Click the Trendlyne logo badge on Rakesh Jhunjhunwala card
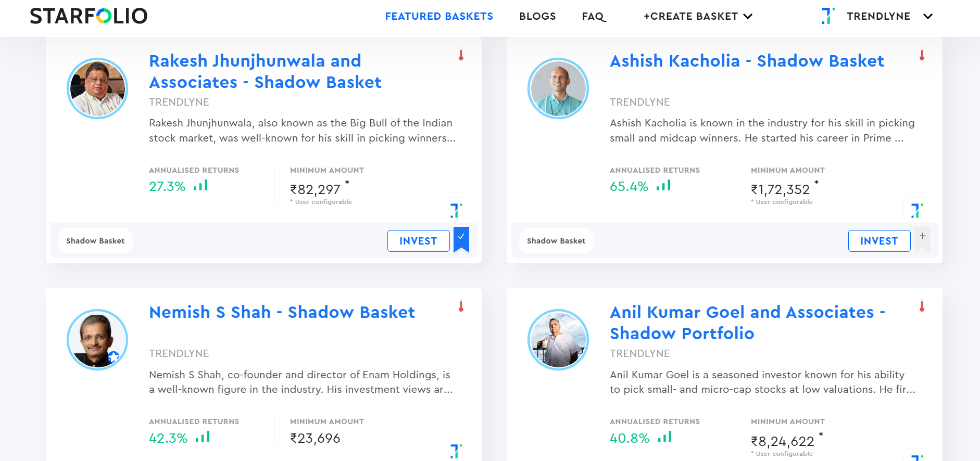Viewport: 980px width, 461px height. [456, 211]
